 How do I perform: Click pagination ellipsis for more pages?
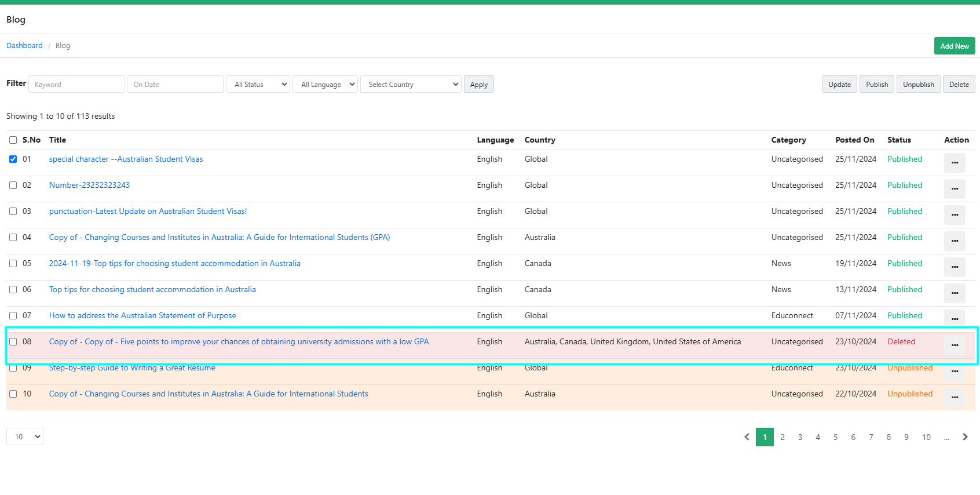946,437
